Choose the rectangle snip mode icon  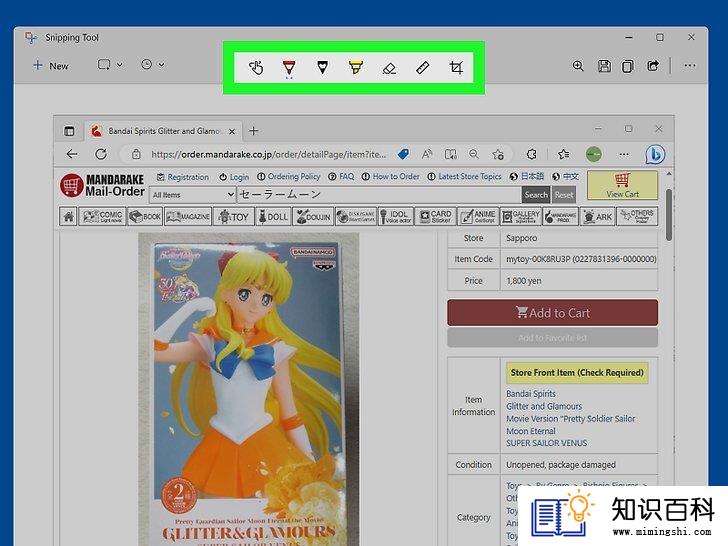click(104, 65)
